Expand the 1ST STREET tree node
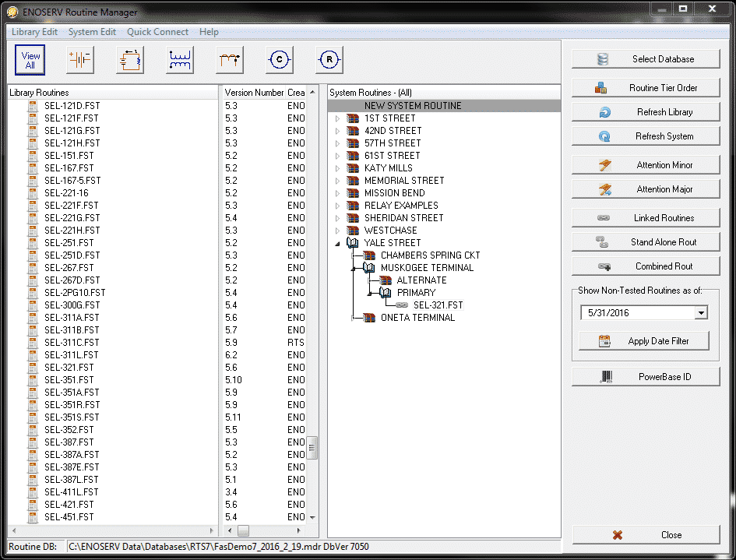 [x=337, y=118]
